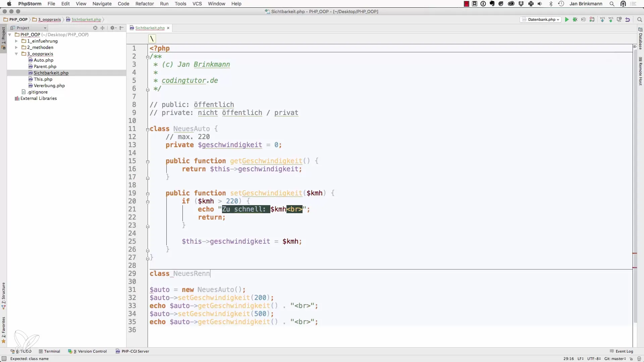Revert changes with purple undo arrow
The image size is (644, 362).
pyautogui.click(x=628, y=19)
